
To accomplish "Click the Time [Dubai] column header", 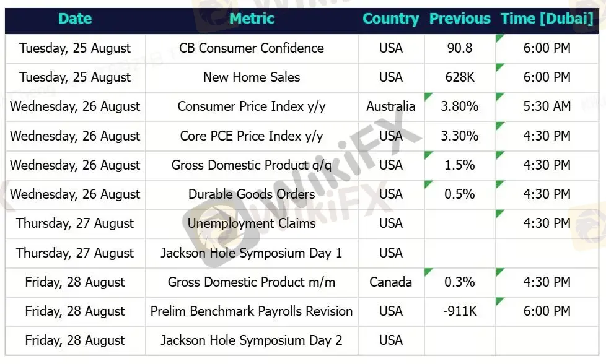I will [x=547, y=19].
